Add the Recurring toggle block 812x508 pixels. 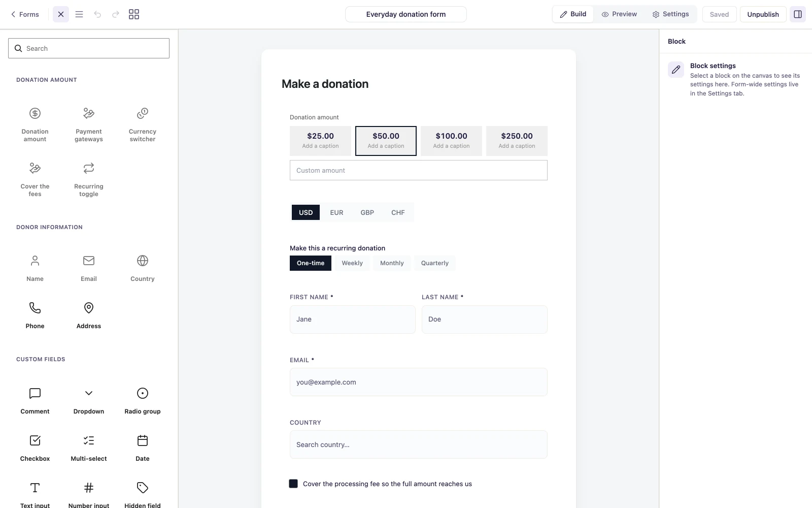[x=89, y=179]
